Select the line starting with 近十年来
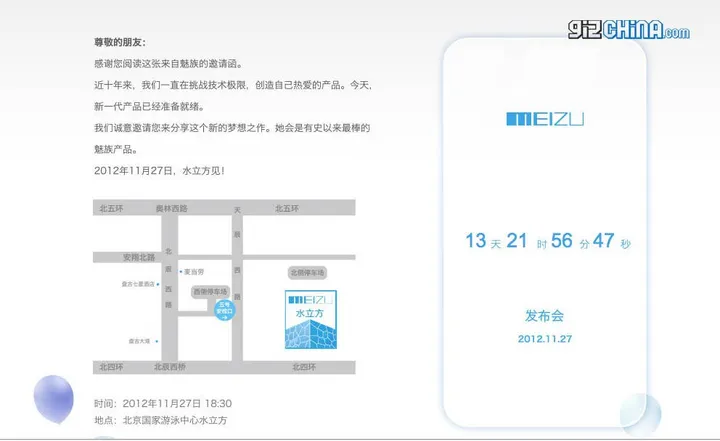The width and height of the screenshot is (720, 441). pyautogui.click(x=233, y=85)
